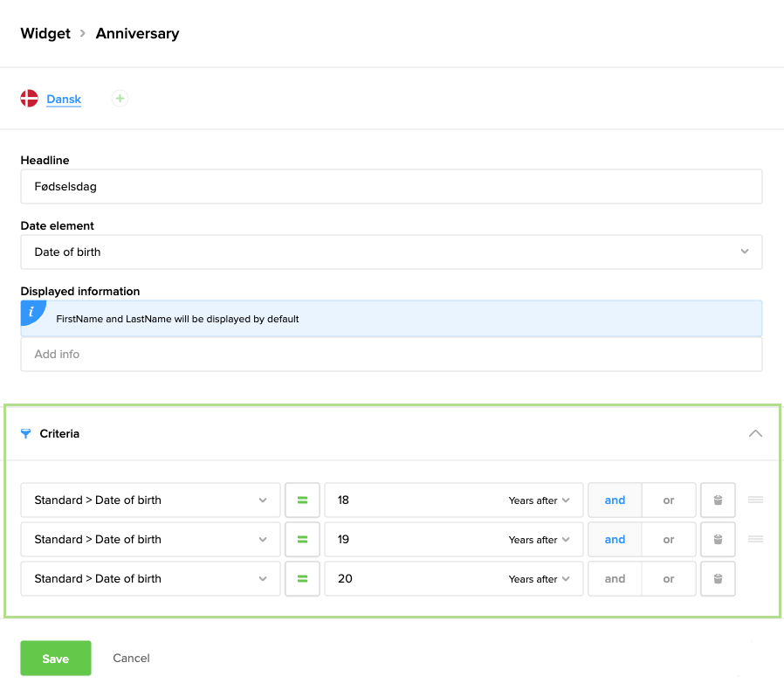Click the Danish flag icon
The height and width of the screenshot is (697, 784).
(30, 99)
